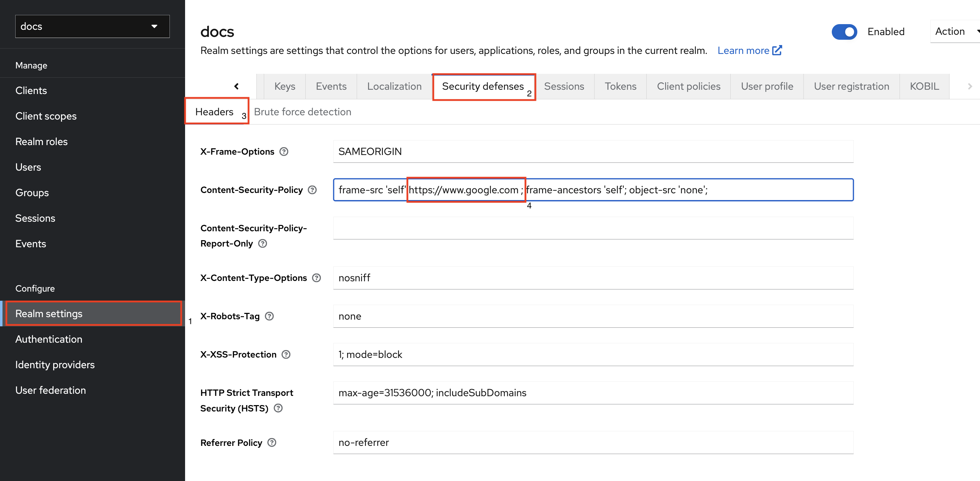Open the Localization tab
The height and width of the screenshot is (481, 980).
(394, 87)
